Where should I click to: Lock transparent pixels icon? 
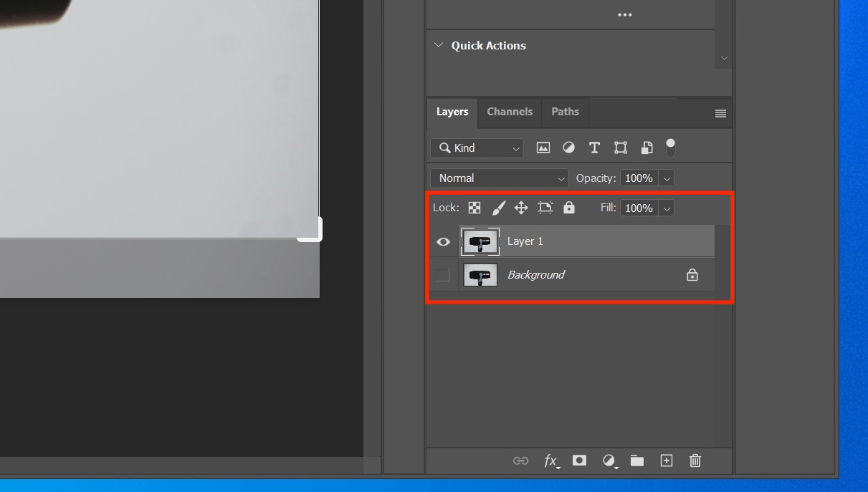click(x=474, y=208)
